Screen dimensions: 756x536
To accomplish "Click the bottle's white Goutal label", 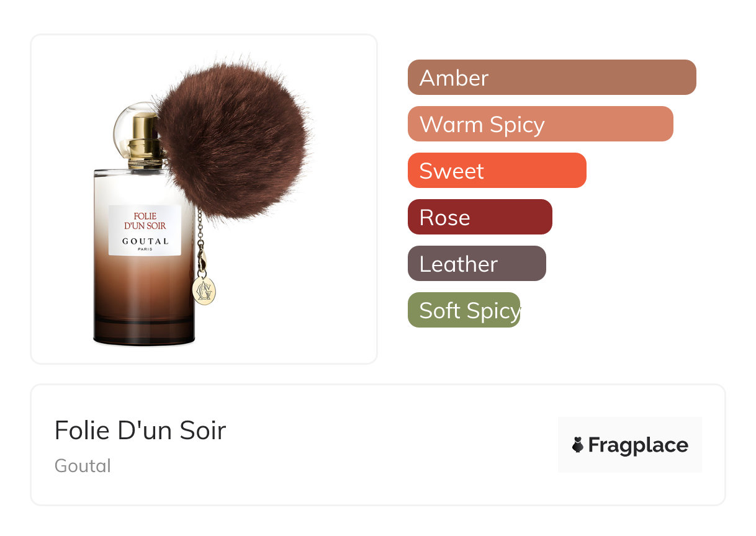I will pos(145,230).
